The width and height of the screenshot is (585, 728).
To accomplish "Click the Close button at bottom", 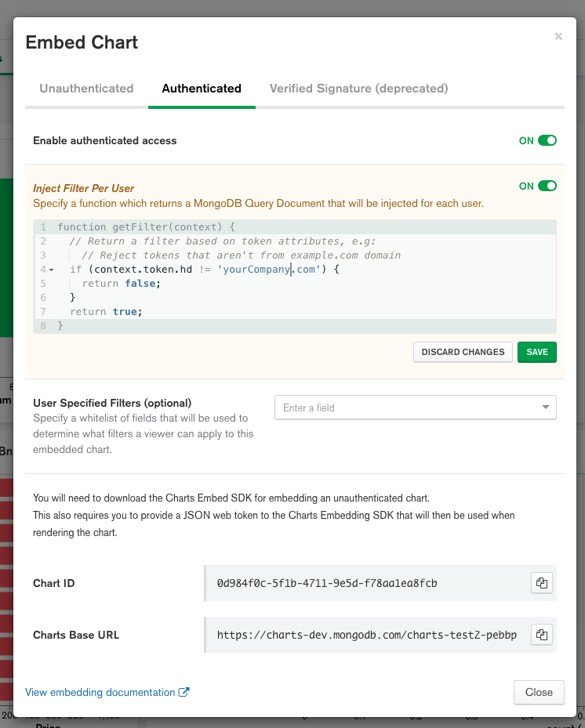I will tap(539, 692).
